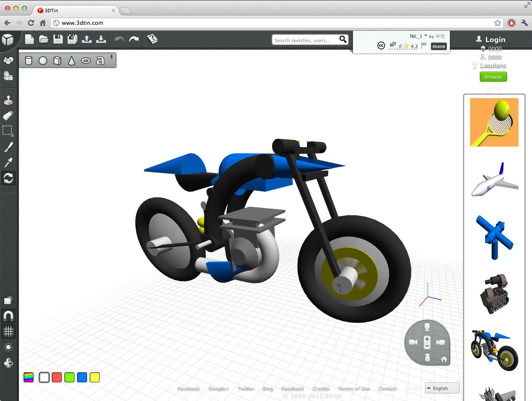Click the club-shaped icon in left sidebar
Screen dimensions: 532x401
coord(8,363)
